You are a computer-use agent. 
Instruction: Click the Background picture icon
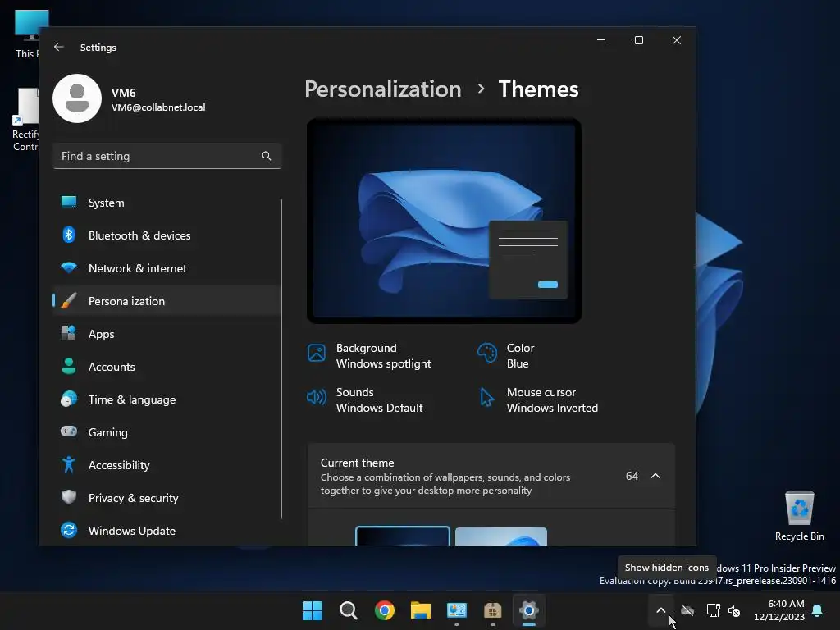(x=317, y=353)
